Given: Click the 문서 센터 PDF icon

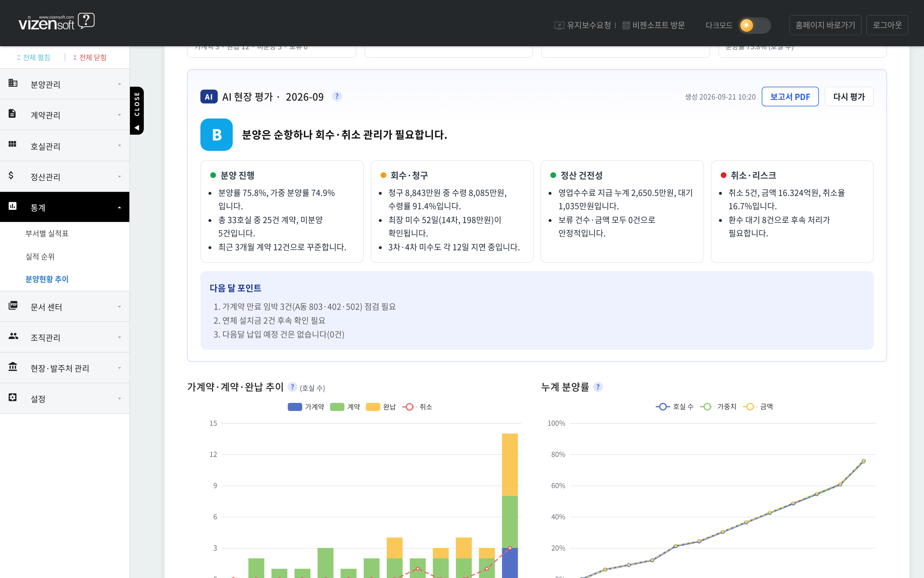Looking at the screenshot, I should [13, 305].
